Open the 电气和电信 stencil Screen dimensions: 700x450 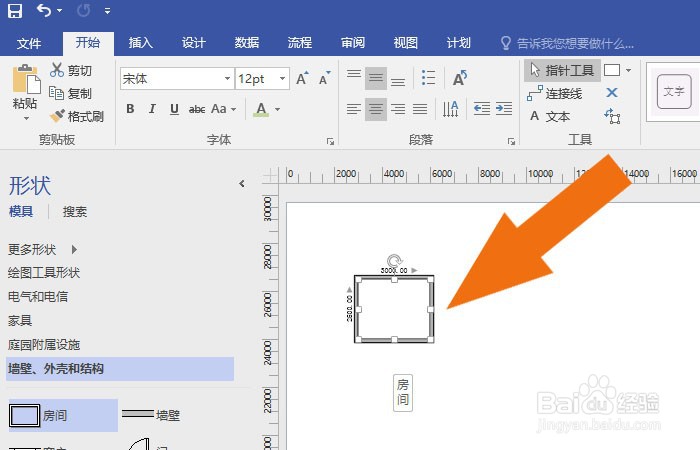pos(38,296)
